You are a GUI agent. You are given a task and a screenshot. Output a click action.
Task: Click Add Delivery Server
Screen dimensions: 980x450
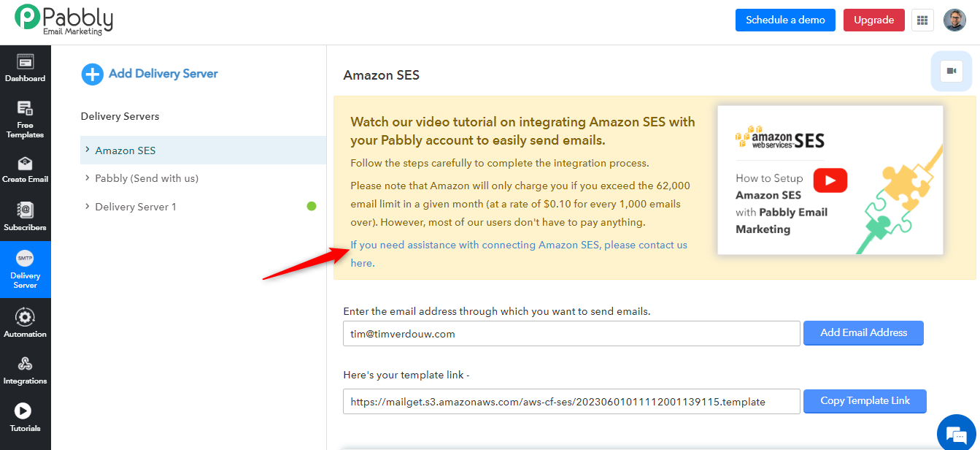click(150, 74)
